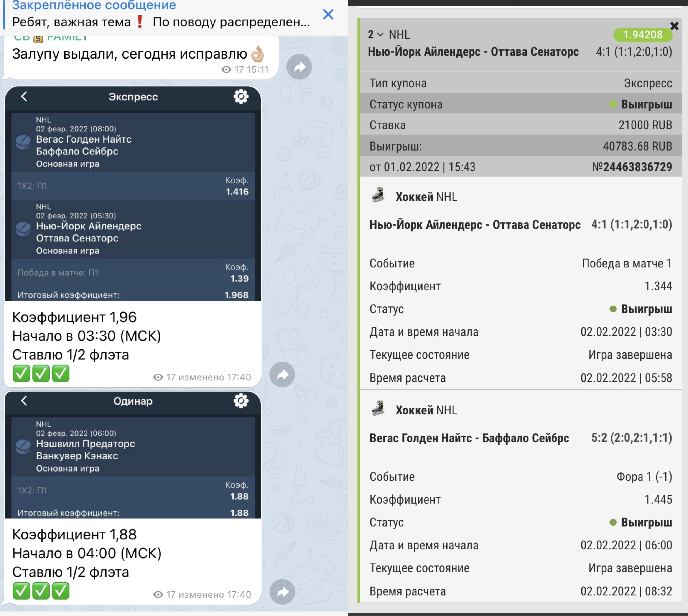Click the Статус купона Выигрыш value
Image resolution: width=688 pixels, height=616 pixels.
click(x=641, y=104)
